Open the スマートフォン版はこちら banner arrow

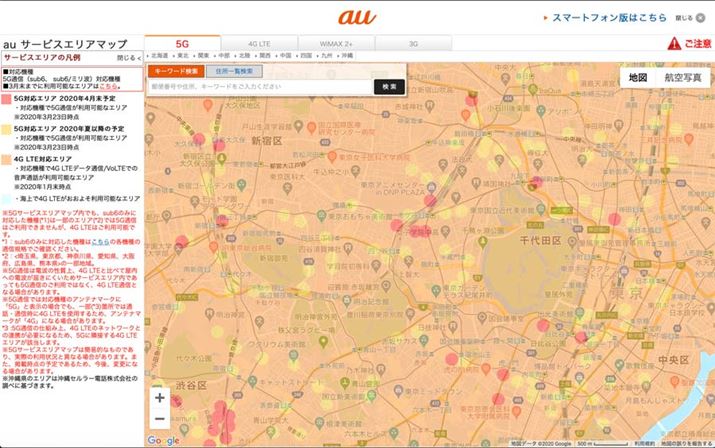(544, 18)
